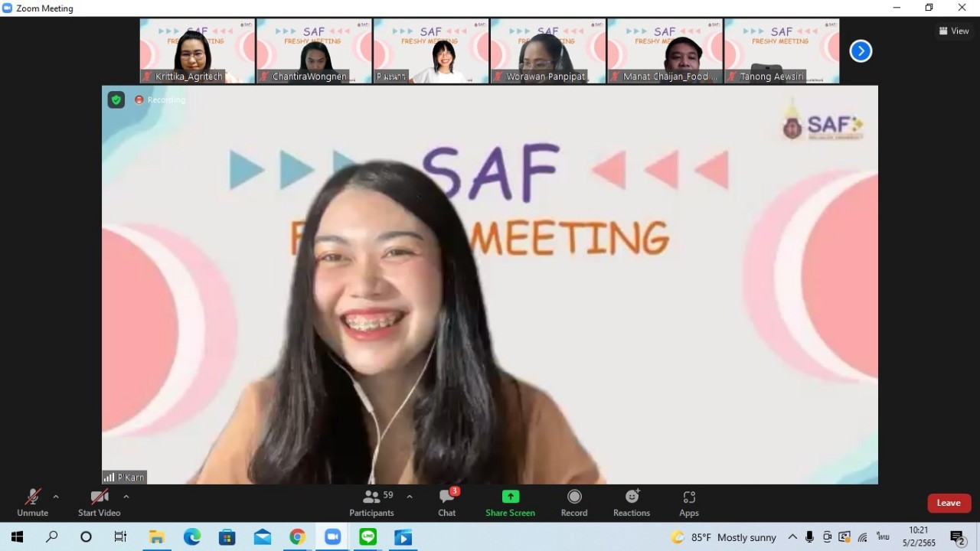980x551 pixels.
Task: Open Zoom Apps
Action: click(689, 503)
